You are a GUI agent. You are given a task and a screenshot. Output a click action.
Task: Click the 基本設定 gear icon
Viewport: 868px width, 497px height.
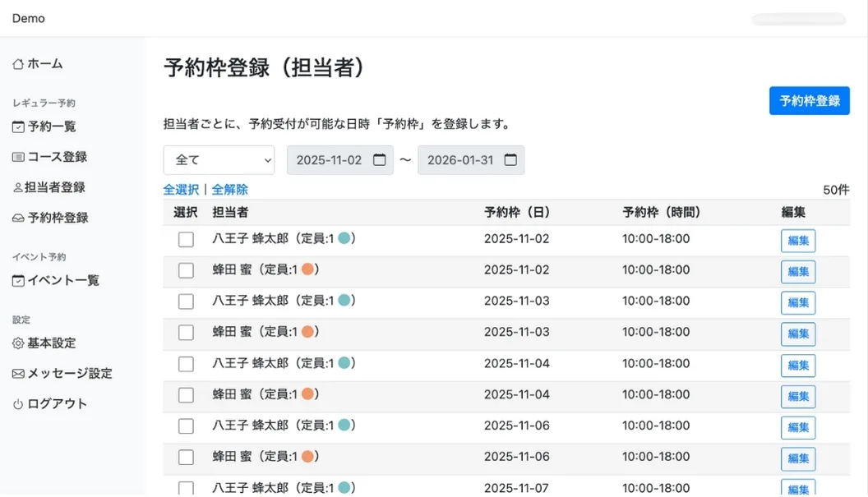pos(18,343)
